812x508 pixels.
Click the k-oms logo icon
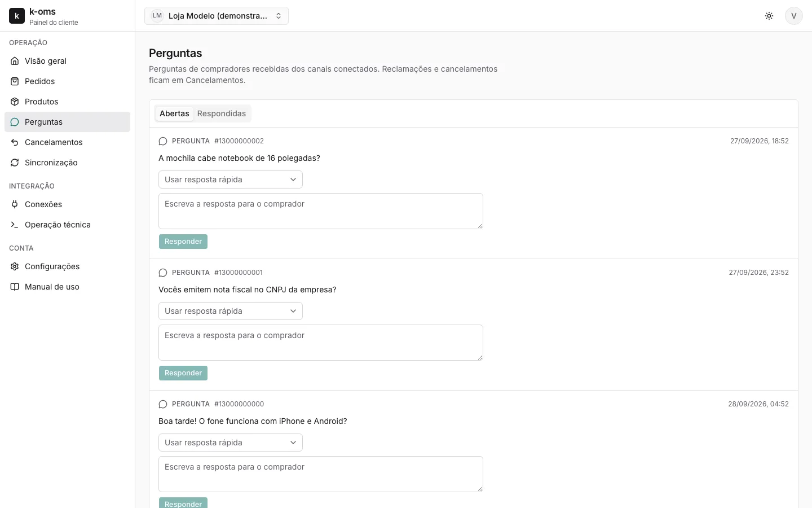17,16
